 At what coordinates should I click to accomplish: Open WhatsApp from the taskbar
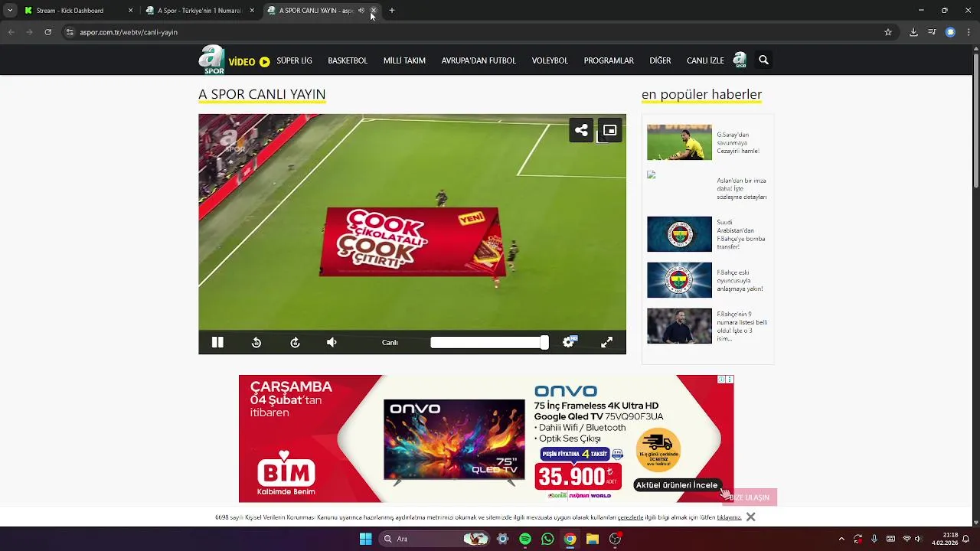(547, 539)
